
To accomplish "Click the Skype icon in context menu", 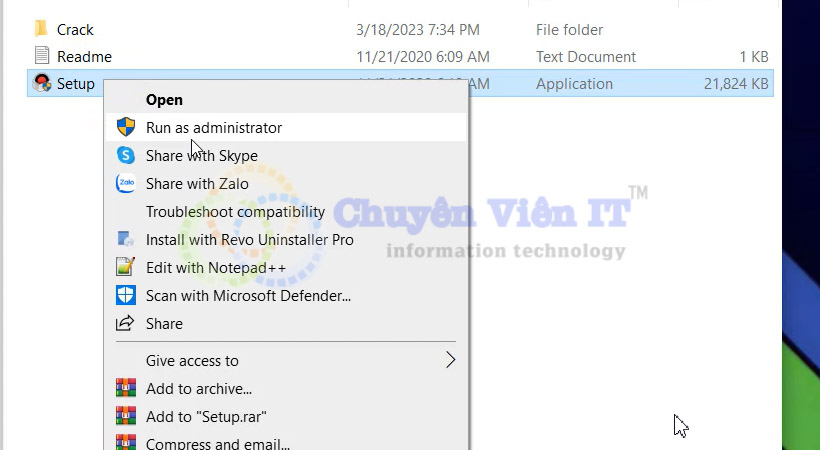I will [x=126, y=155].
